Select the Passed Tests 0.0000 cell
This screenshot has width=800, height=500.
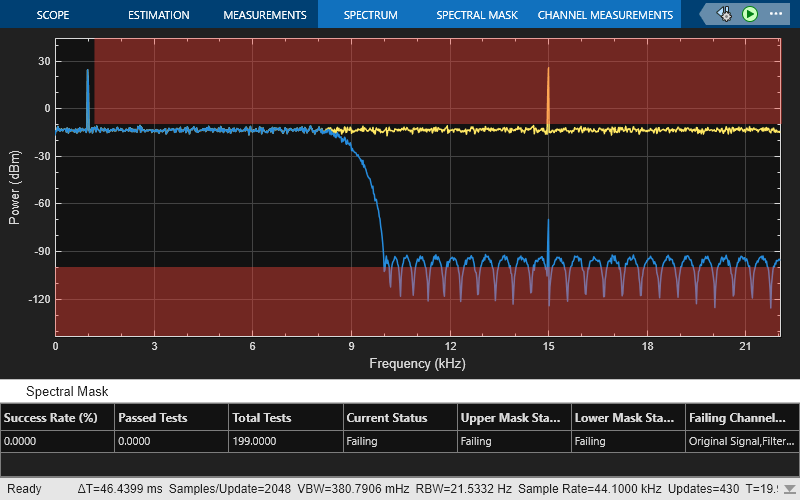coord(171,441)
